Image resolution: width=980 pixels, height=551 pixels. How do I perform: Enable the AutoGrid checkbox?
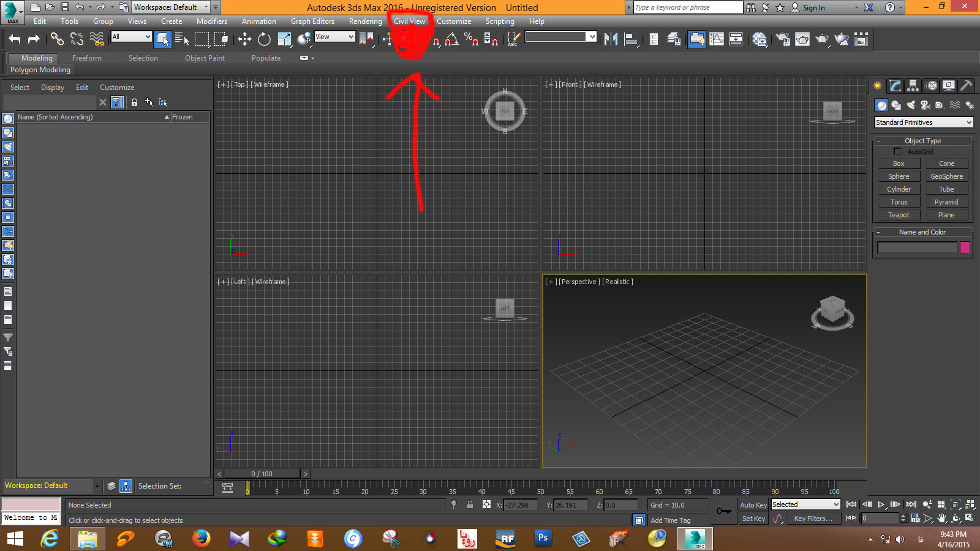[x=897, y=151]
